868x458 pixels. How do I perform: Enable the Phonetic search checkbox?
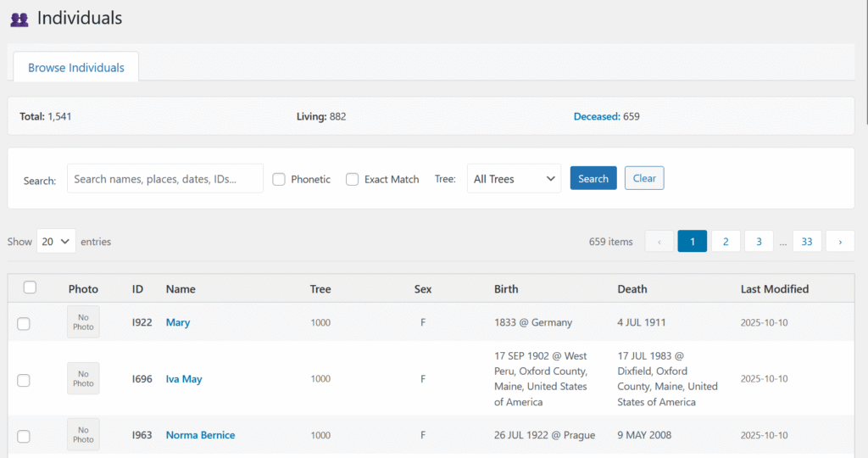click(279, 179)
